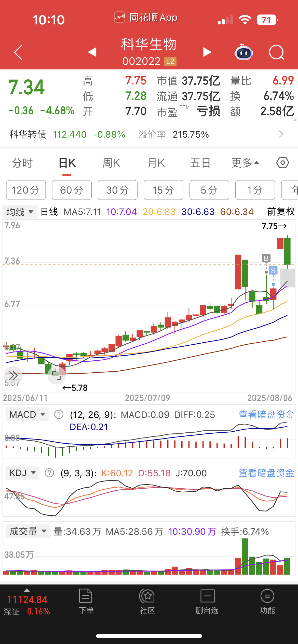Screen dimensions: 298x644
Task: Open 科华转债 convertible bond row chevron
Action: tap(281, 134)
